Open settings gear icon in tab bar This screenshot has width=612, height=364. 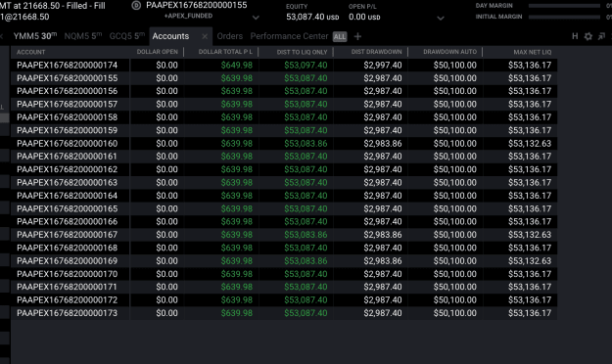588,36
